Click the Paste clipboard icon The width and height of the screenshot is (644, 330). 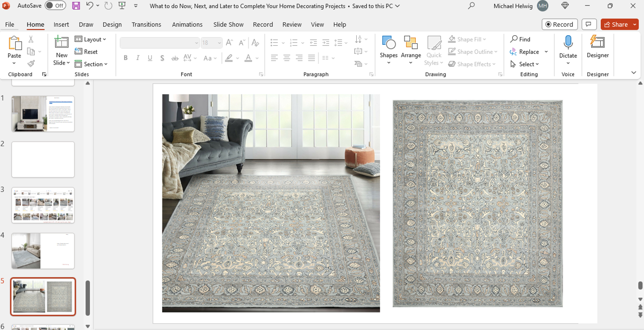[x=15, y=43]
